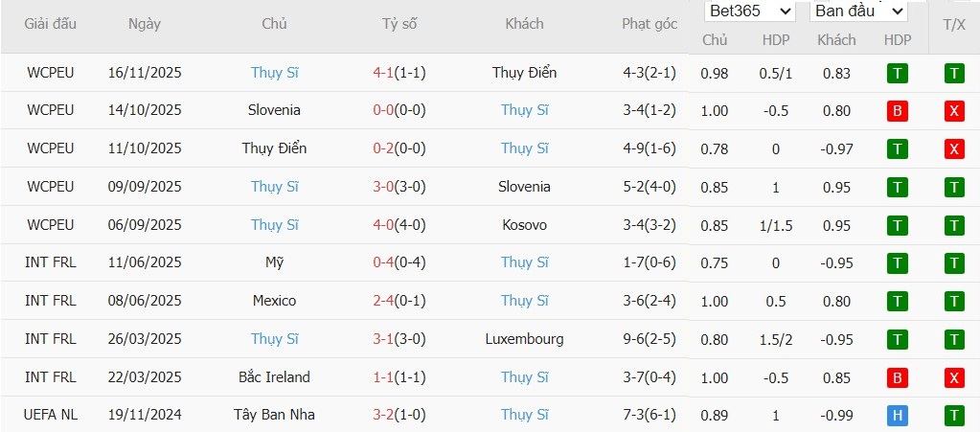The width and height of the screenshot is (980, 432).
Task: Click the Ngày column header
Action: (x=145, y=24)
